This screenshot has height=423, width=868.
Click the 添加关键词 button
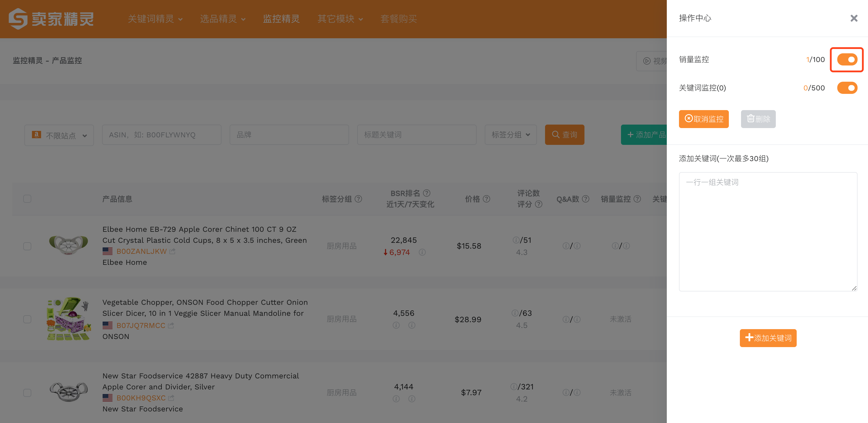click(x=768, y=338)
